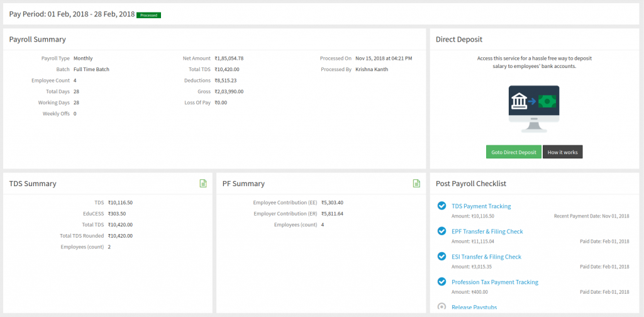644x317 pixels.
Task: Open the EPF Transfer & Filing Check link
Action: [487, 231]
